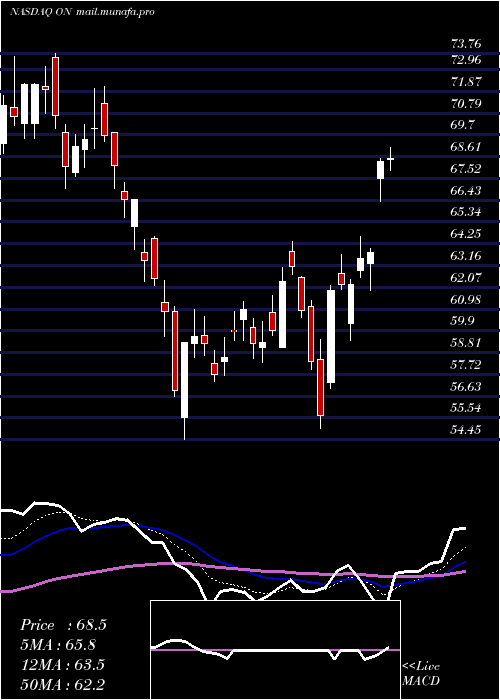This screenshot has width=500, height=700.
Task: Click the 62.07 price axis label
Action: tap(466, 278)
